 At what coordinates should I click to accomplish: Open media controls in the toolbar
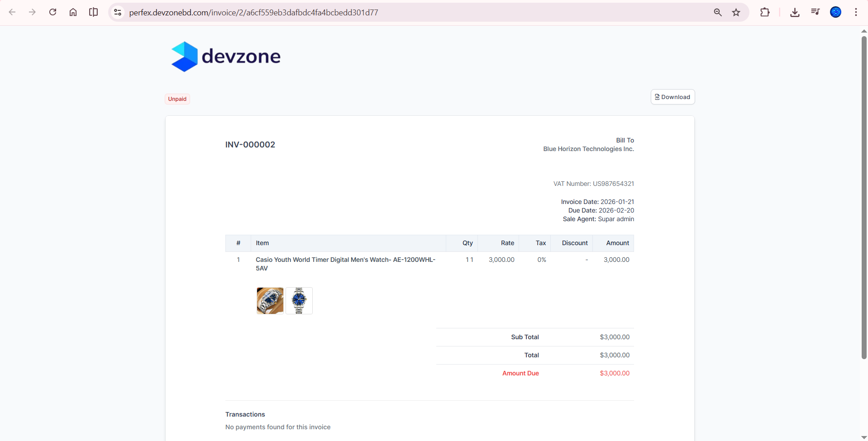click(x=815, y=12)
